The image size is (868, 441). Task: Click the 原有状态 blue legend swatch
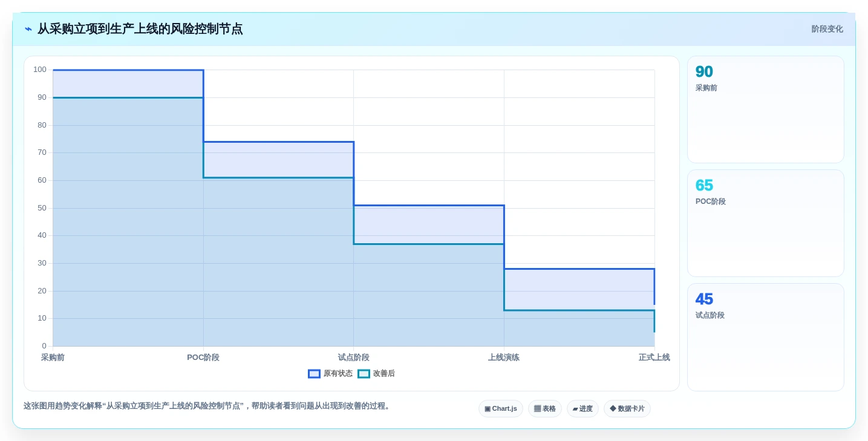tap(314, 374)
